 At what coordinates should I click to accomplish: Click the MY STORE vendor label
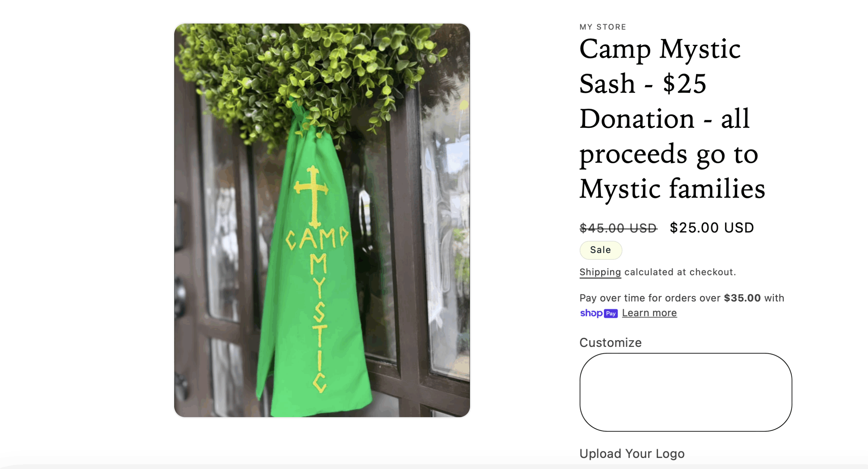point(603,27)
